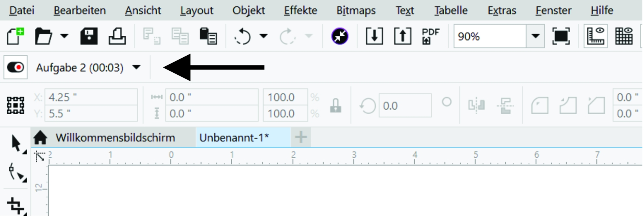Expand the Open folder dropdown arrow
Viewport: 644px width, 219px height.
pyautogui.click(x=64, y=37)
